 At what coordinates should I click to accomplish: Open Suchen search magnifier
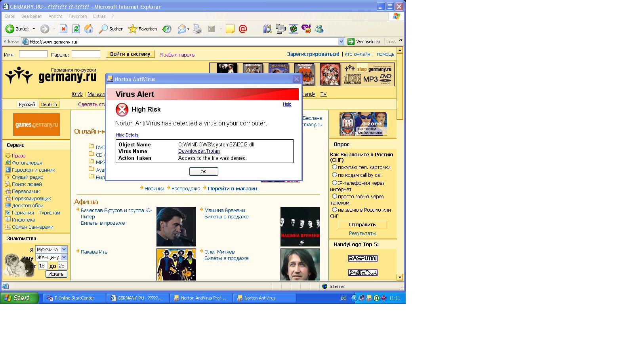[x=111, y=29]
